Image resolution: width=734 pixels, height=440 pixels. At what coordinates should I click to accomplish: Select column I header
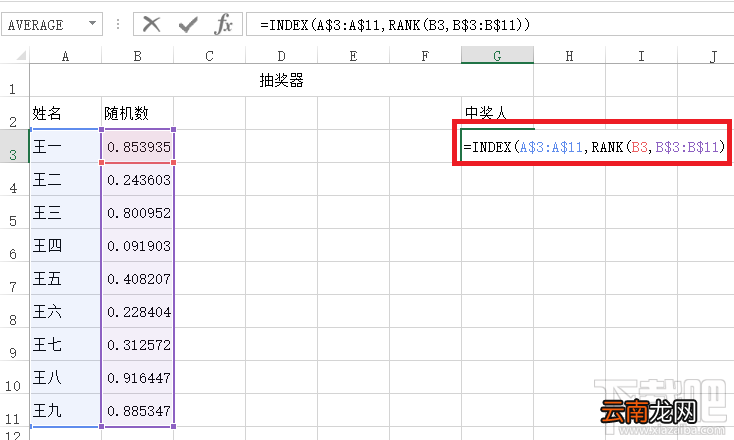pyautogui.click(x=641, y=56)
